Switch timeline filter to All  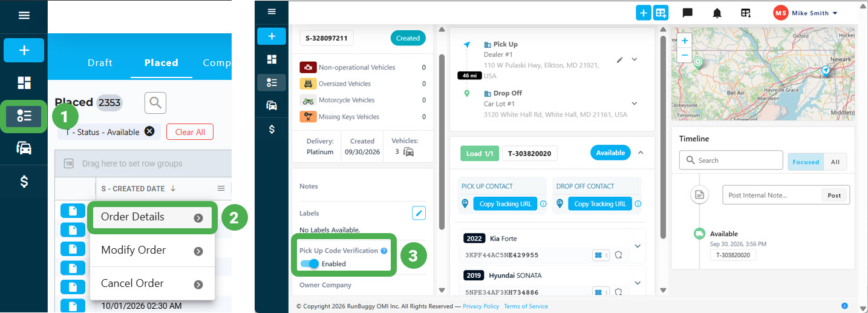click(835, 162)
